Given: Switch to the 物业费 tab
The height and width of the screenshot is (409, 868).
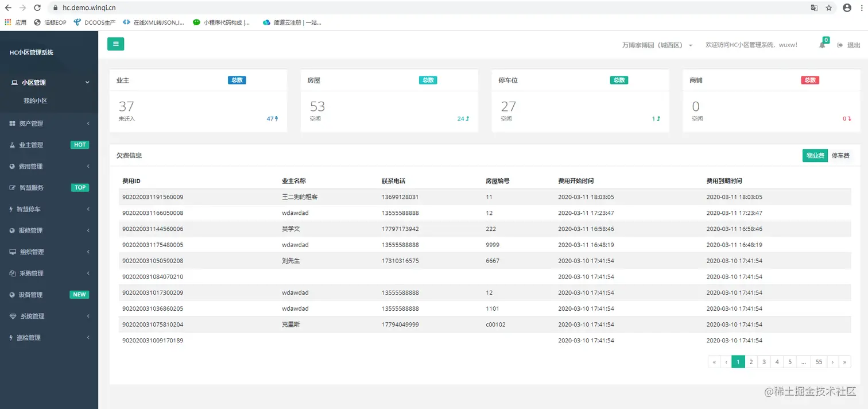Looking at the screenshot, I should click(815, 156).
